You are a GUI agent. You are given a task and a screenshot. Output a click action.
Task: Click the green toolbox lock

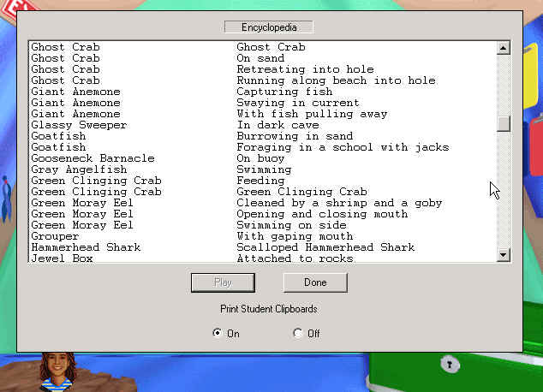point(450,365)
